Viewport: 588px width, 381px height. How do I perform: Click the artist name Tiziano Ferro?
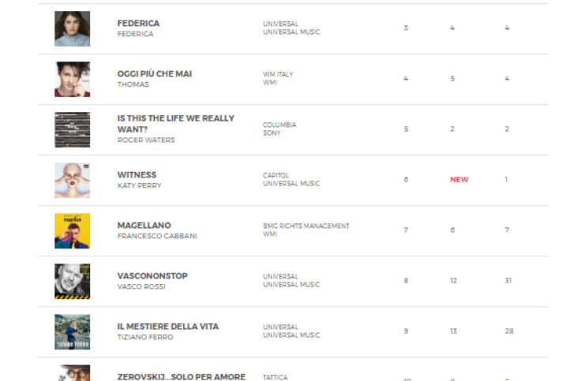pyautogui.click(x=145, y=337)
